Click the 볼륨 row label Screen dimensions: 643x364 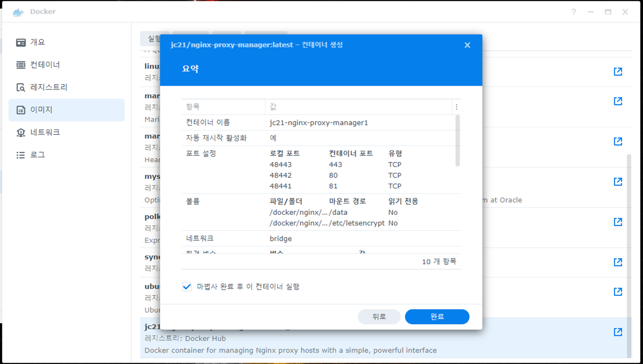coord(193,201)
